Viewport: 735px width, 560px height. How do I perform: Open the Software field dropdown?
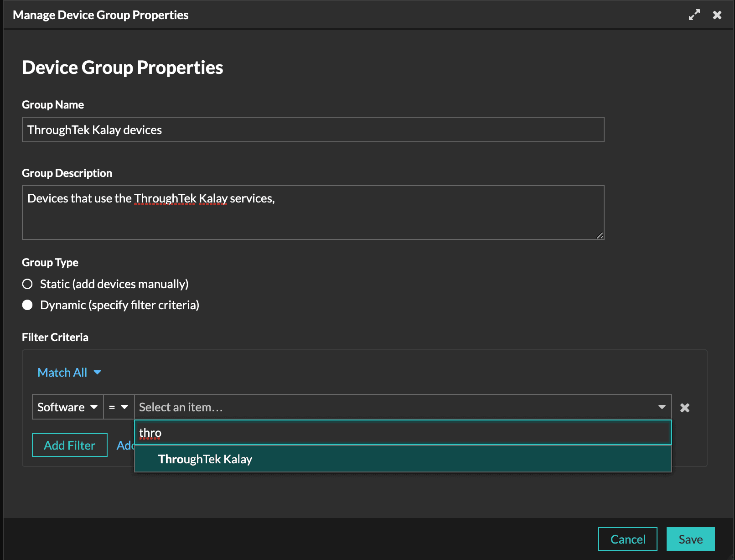click(68, 407)
